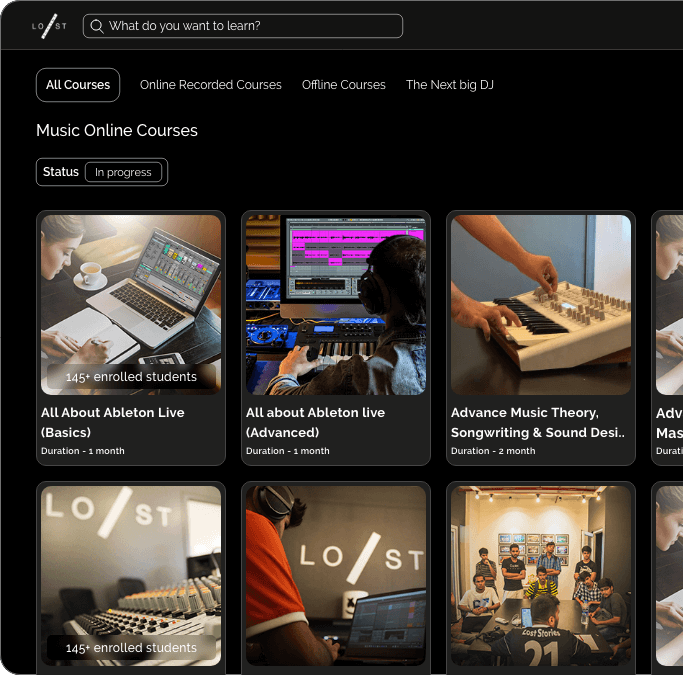This screenshot has width=683, height=675.
Task: Click 'Duration - 1 month' under Ableton Basics
Action: click(83, 451)
